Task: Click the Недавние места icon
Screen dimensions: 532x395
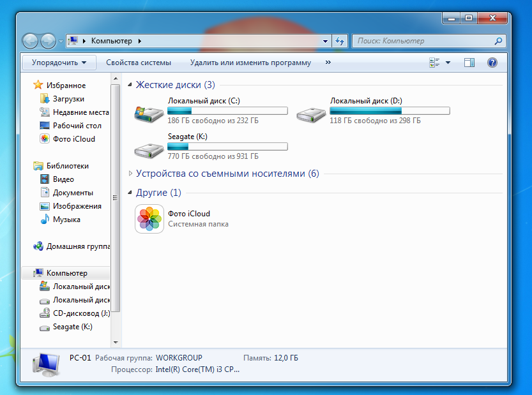Action: tap(45, 112)
